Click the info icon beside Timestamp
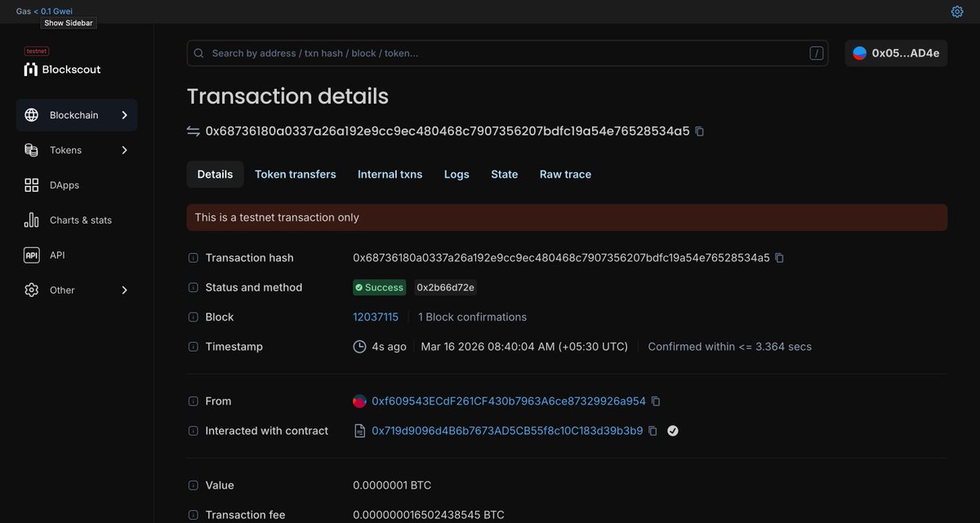 pyautogui.click(x=194, y=347)
